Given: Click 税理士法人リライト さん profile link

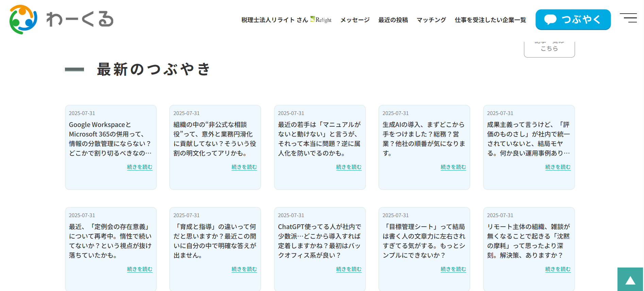Looking at the screenshot, I should tap(274, 20).
